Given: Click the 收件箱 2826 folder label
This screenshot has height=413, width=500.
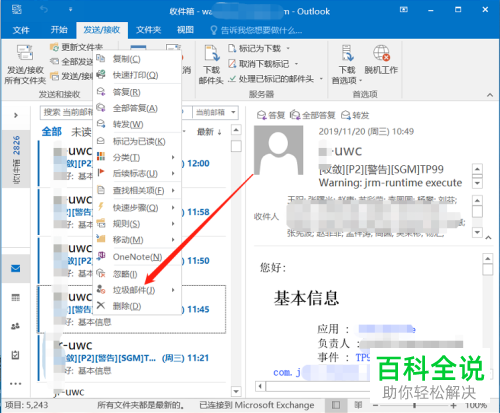Looking at the screenshot, I should click(x=16, y=159).
